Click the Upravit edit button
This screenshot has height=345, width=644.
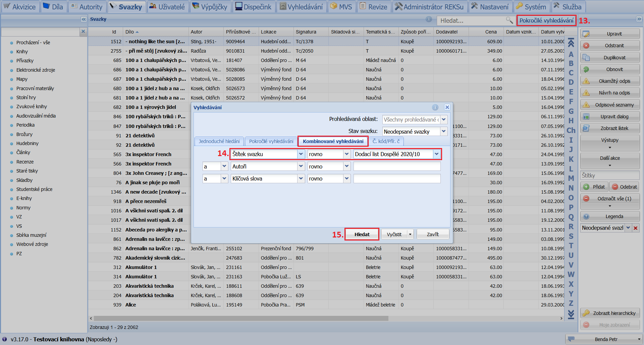click(610, 34)
